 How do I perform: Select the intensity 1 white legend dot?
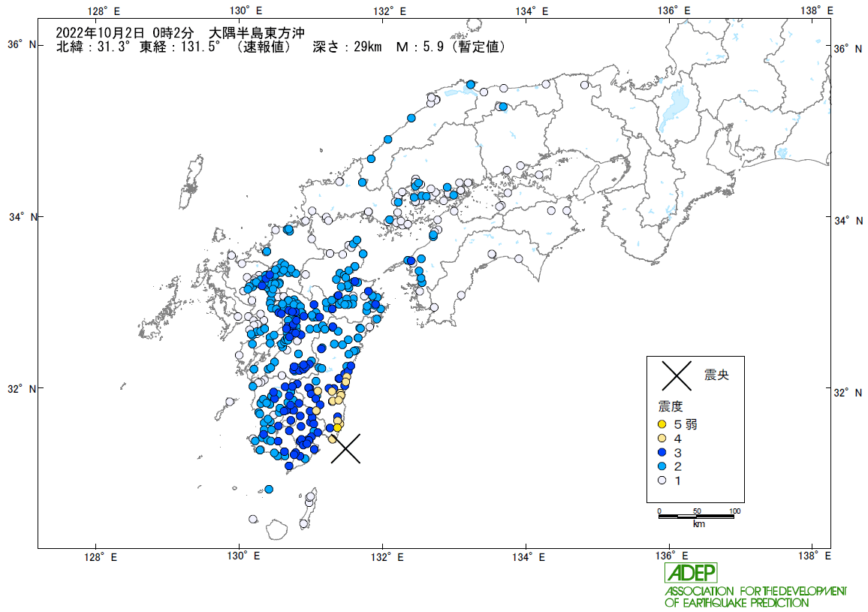tap(662, 480)
